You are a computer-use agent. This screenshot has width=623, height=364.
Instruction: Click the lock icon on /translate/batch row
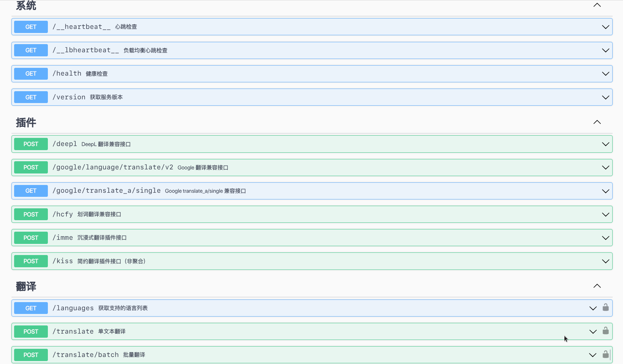tap(606, 354)
